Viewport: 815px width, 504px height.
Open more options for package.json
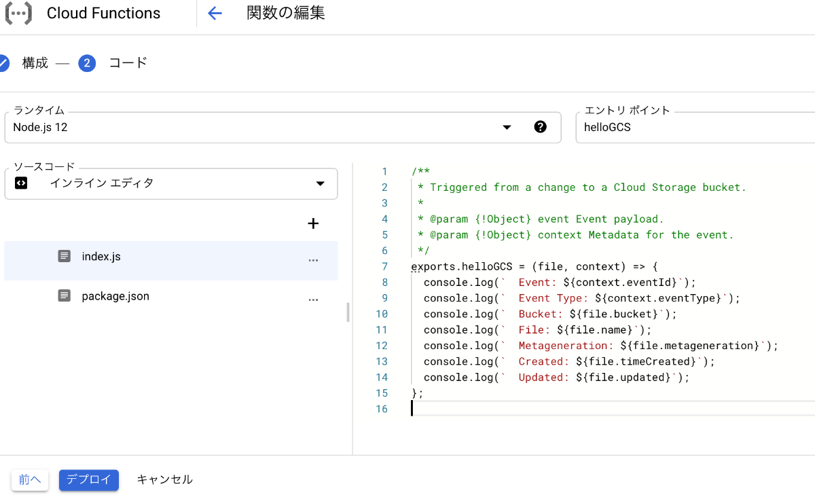click(313, 300)
